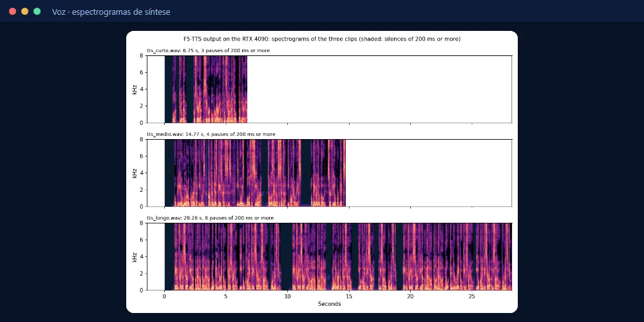Click the shaded silence near 11 s in tts_medio
644x322 pixels.
click(x=305, y=173)
